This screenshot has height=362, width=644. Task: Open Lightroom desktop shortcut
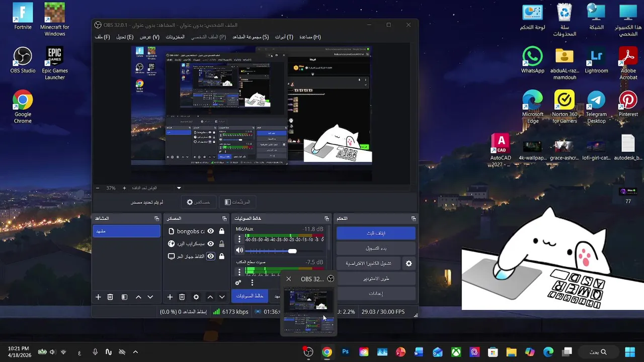[596, 60]
